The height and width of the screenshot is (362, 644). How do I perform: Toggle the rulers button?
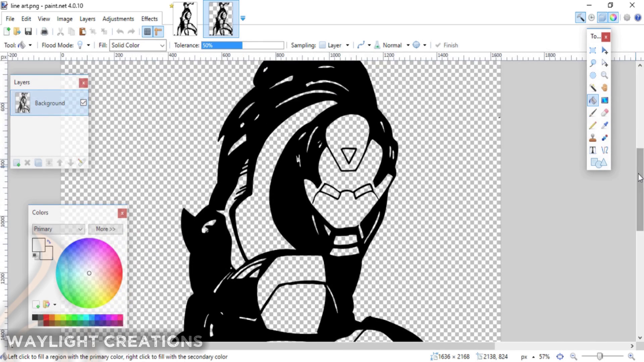tap(158, 32)
